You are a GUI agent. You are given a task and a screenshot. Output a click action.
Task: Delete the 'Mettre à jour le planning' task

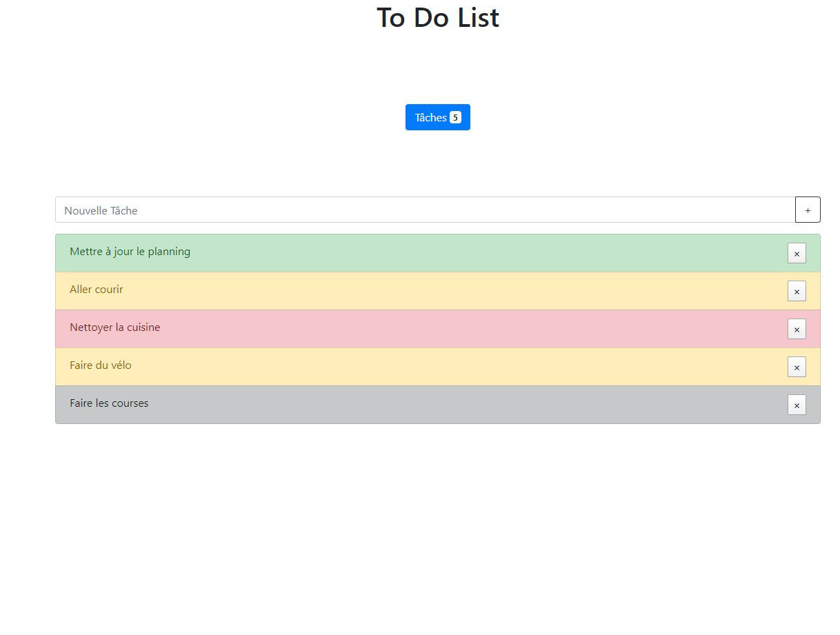797,254
